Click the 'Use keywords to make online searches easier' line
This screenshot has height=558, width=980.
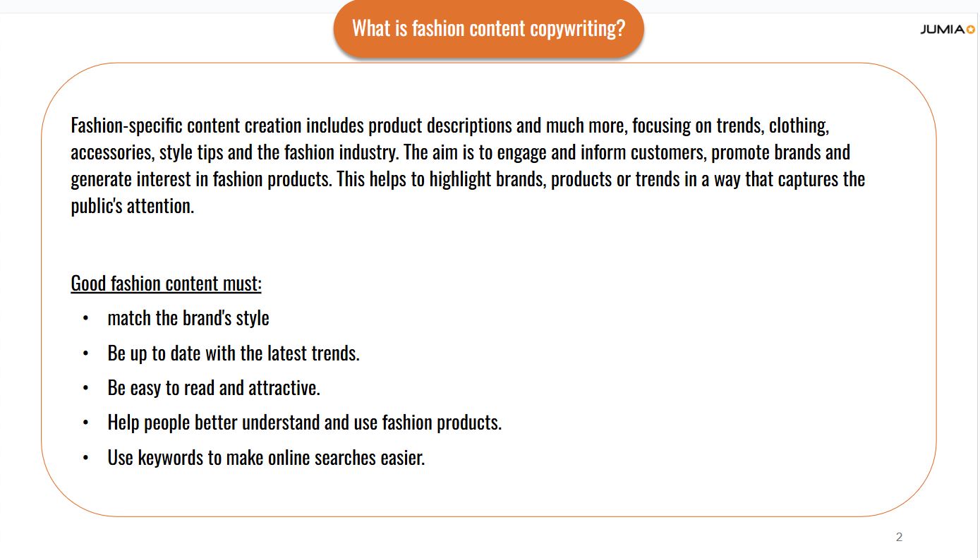click(x=266, y=458)
